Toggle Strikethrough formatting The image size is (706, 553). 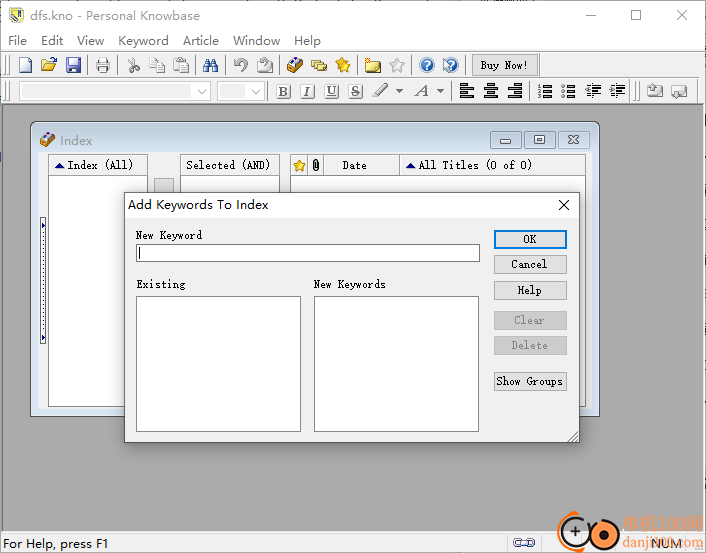pos(355,91)
